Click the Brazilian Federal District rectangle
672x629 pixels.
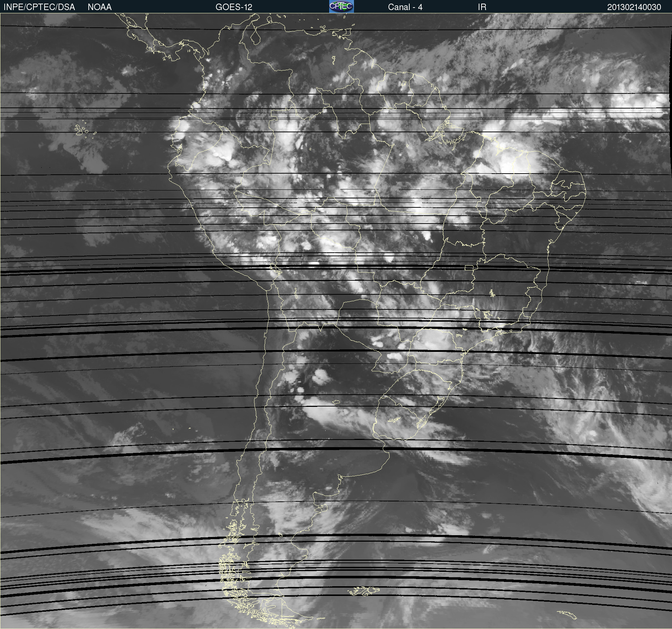(469, 267)
